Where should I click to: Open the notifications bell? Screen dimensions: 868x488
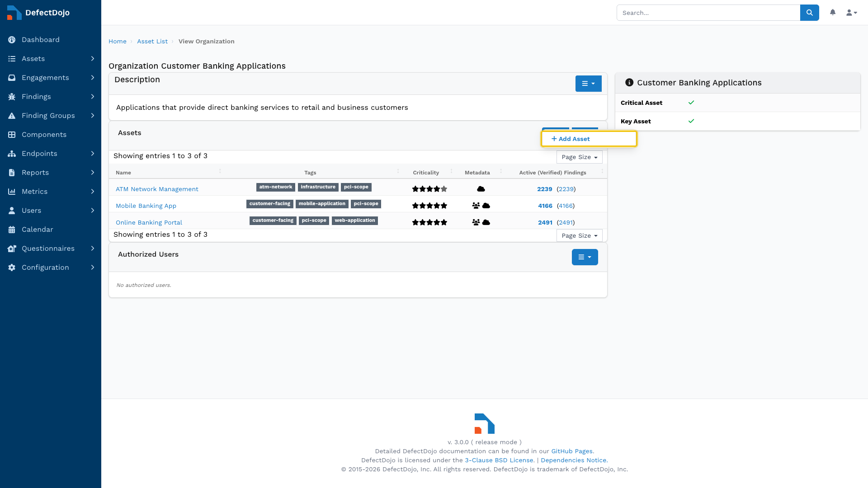(833, 12)
